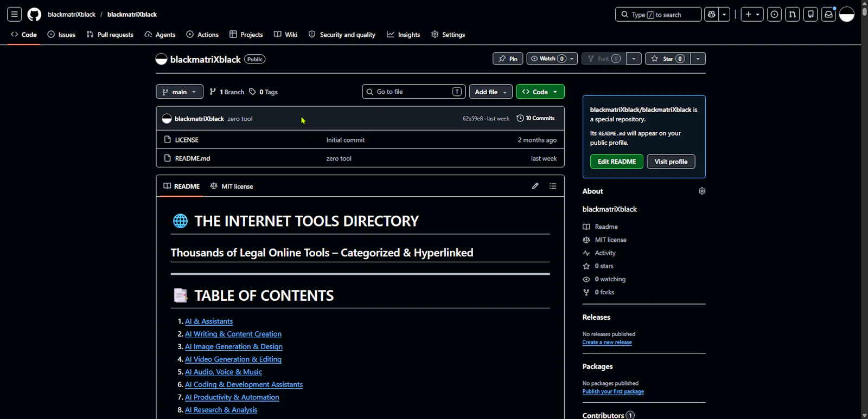Click the repository owner avatar beside title
Viewport: 868px width, 419px height.
tap(161, 59)
